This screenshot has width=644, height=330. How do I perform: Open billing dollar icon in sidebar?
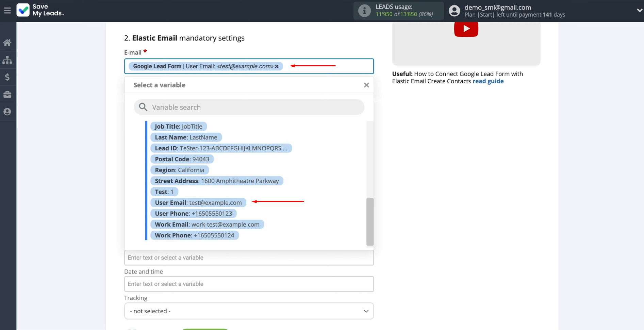(7, 77)
